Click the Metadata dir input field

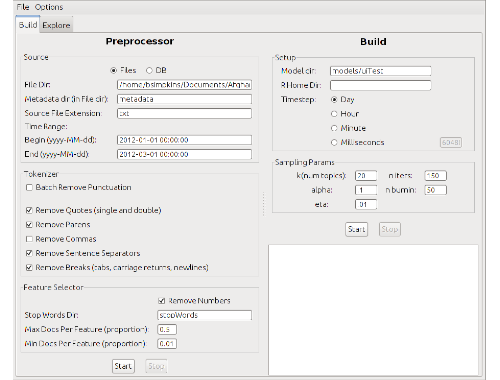tap(184, 99)
